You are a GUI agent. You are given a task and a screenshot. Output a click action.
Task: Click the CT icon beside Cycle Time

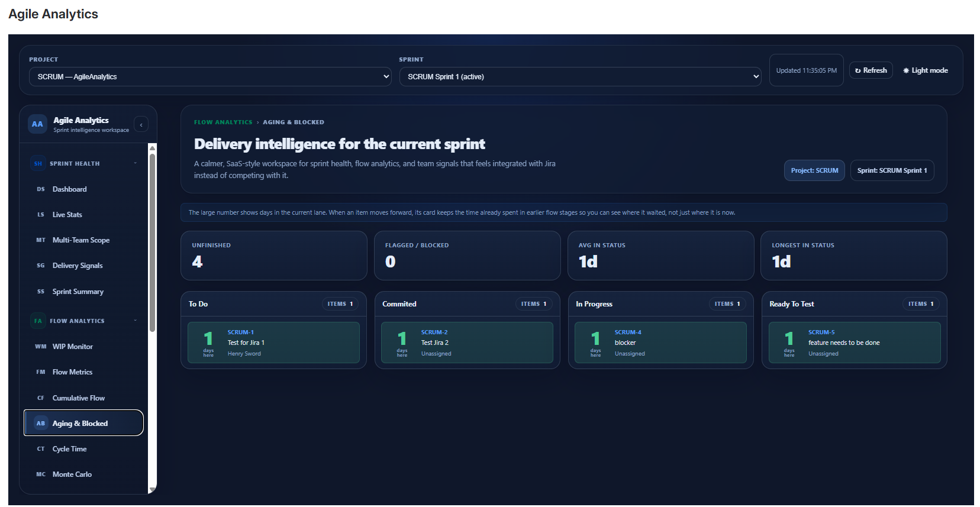click(41, 449)
